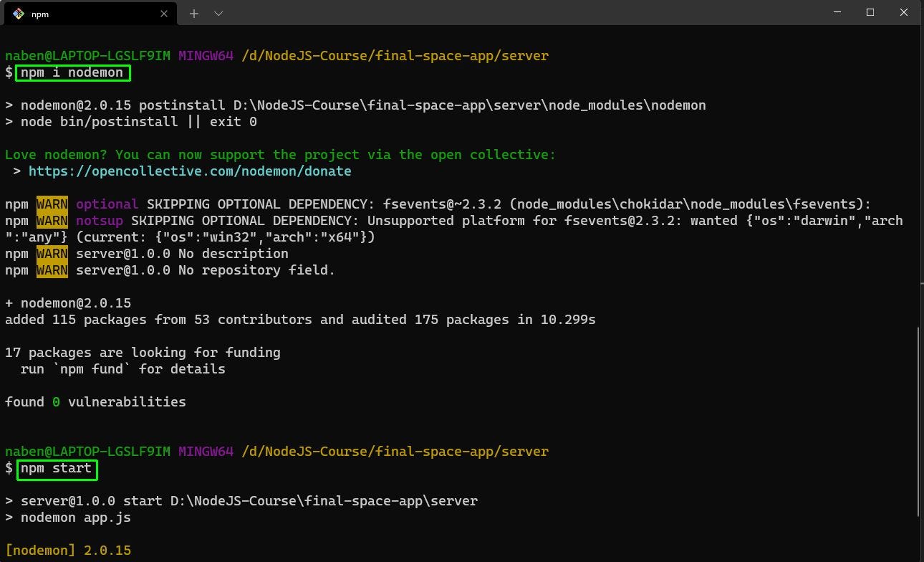Screen dimensions: 924x562
Task: Open the opencollective.com/nodemon/donate link
Action: pyautogui.click(x=190, y=171)
